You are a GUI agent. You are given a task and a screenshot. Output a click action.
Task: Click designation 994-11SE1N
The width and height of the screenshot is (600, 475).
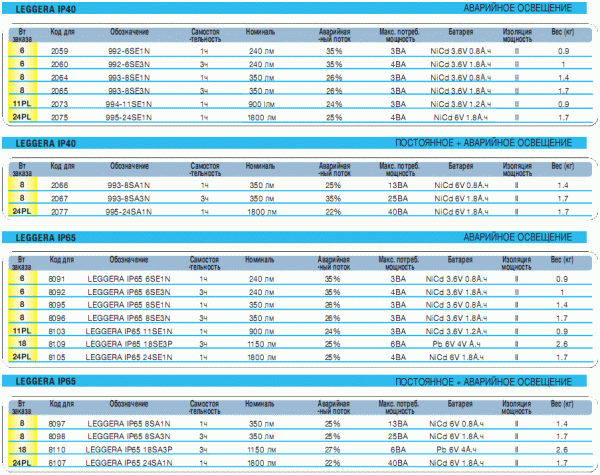pos(129,104)
